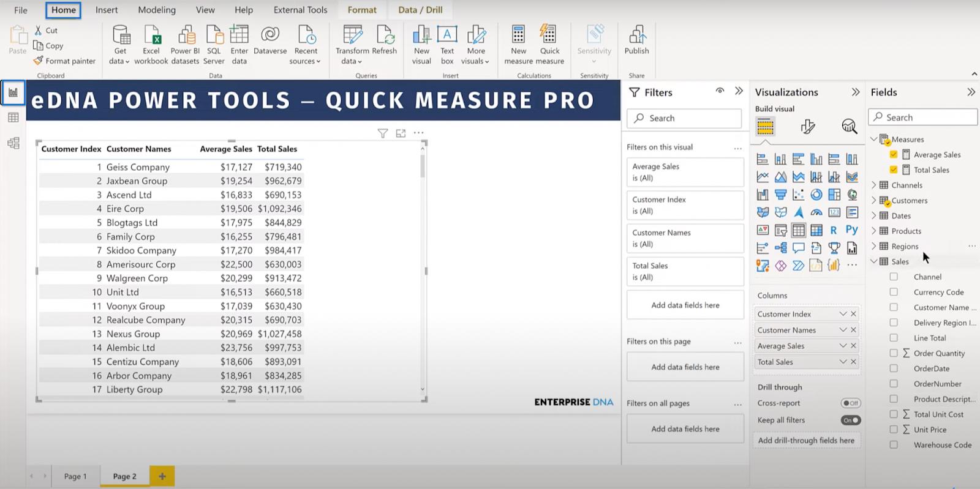
Task: Select the Table visualization
Action: pyautogui.click(x=798, y=230)
